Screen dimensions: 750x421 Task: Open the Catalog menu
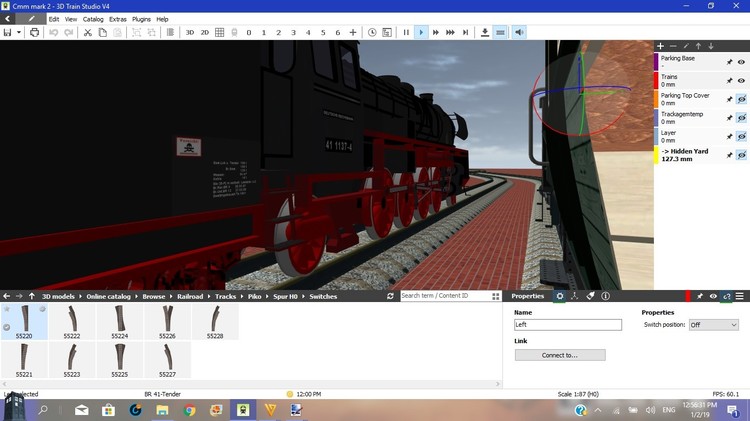[93, 19]
